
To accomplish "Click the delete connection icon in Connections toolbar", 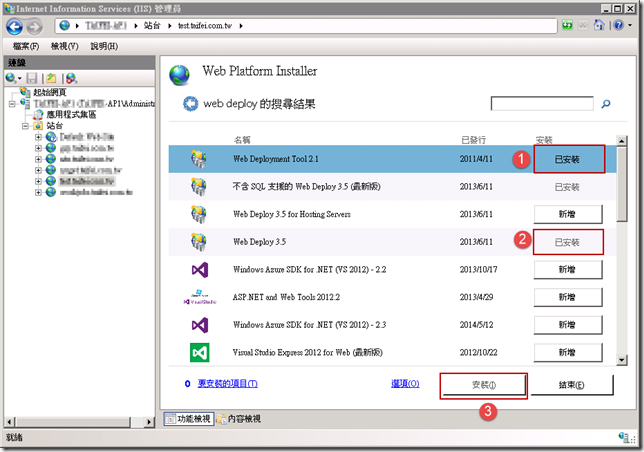I will click(71, 78).
